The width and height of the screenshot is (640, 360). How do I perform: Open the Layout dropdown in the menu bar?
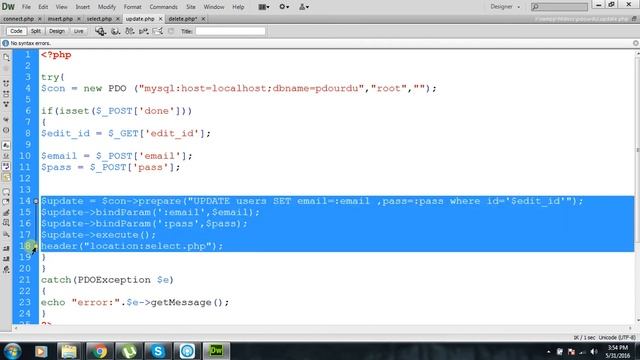pos(264,7)
